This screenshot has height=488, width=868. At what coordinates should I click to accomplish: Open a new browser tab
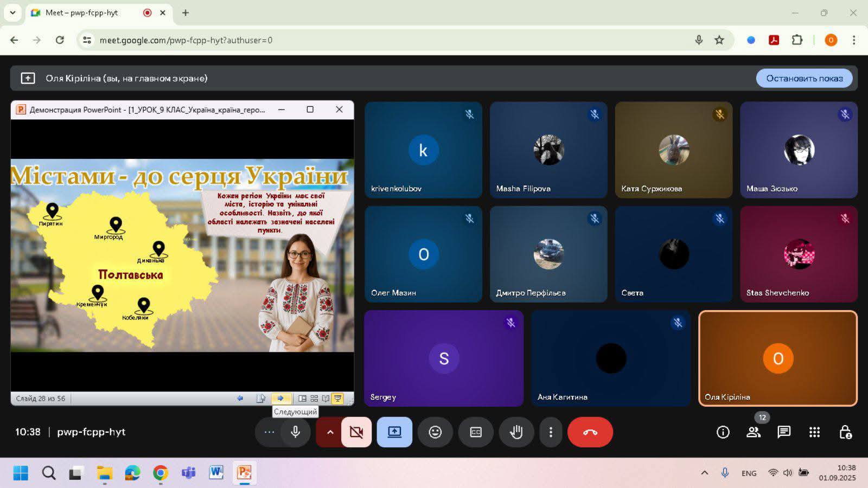click(186, 12)
